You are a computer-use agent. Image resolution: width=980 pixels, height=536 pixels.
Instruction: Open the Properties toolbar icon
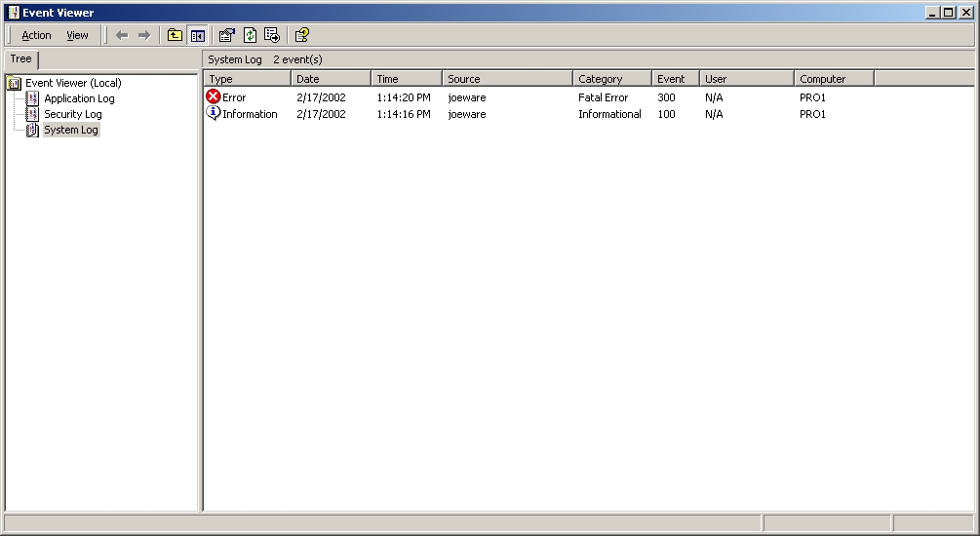click(x=227, y=35)
